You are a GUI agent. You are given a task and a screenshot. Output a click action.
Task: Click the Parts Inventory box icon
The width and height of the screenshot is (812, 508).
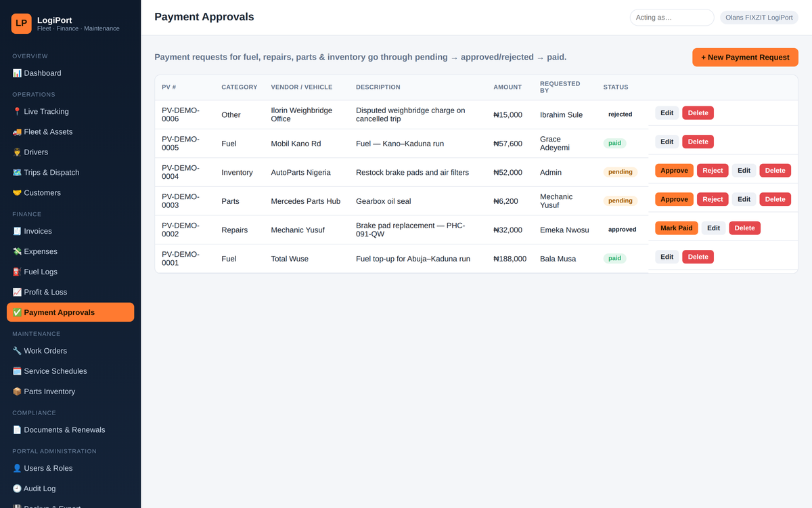point(17,391)
